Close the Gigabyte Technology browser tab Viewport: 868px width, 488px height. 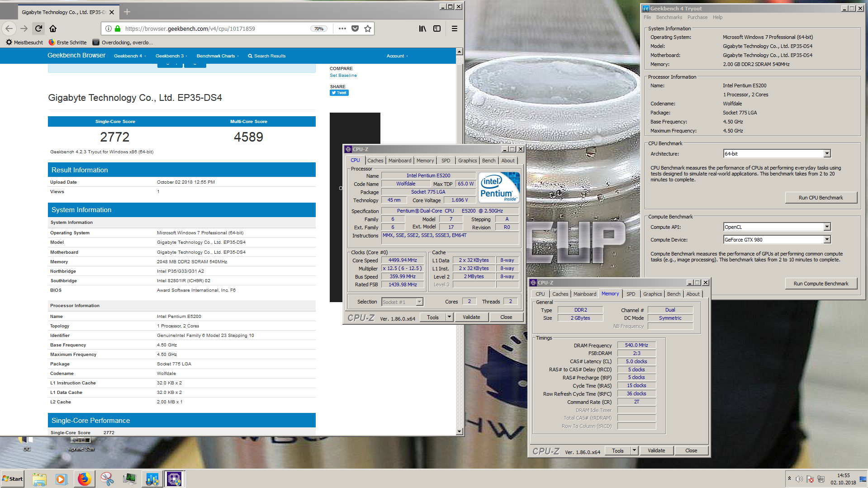[112, 12]
